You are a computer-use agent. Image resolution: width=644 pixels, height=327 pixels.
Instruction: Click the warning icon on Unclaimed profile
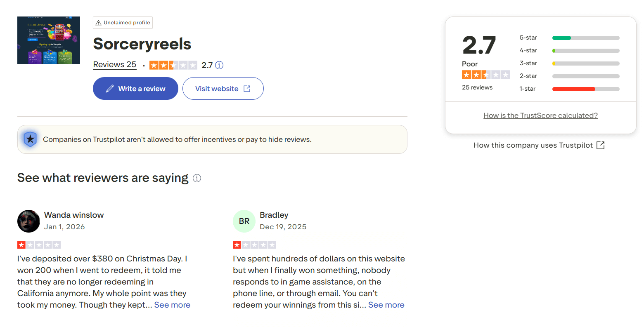(x=98, y=23)
